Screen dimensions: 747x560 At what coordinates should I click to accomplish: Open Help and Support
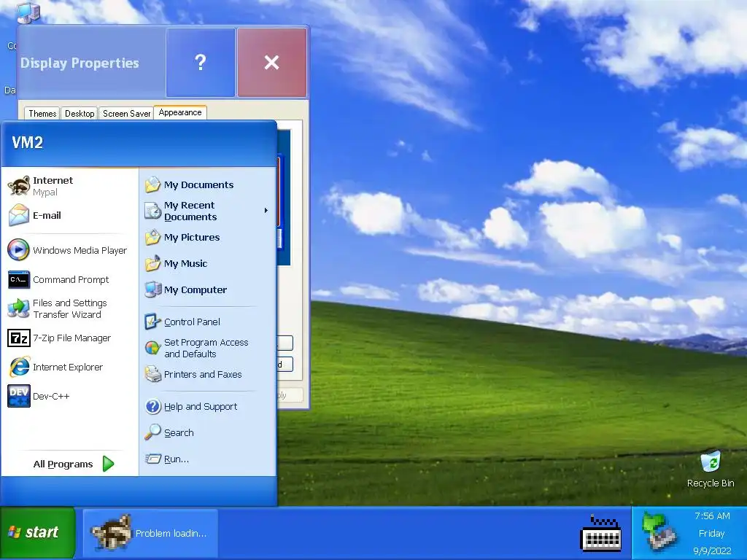(207, 407)
